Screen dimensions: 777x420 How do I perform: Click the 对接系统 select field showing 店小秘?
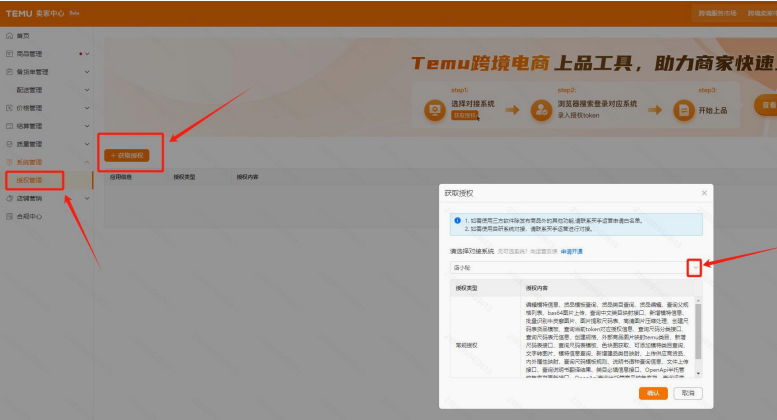click(x=576, y=267)
